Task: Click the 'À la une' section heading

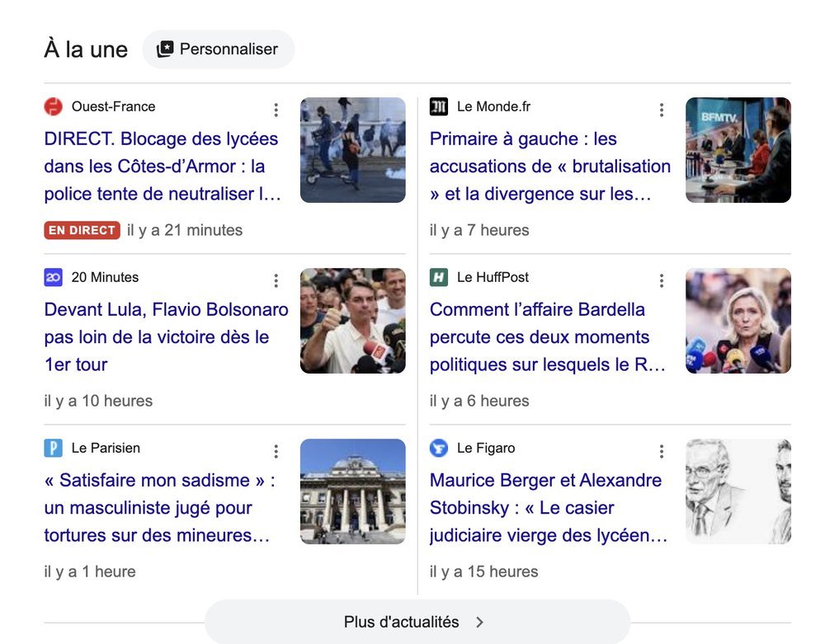Action: pos(86,49)
